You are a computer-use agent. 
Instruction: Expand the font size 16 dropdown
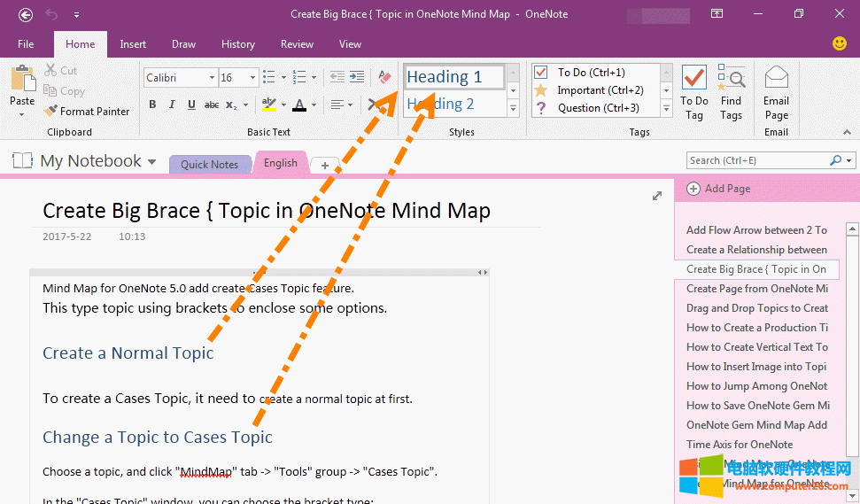coord(252,78)
